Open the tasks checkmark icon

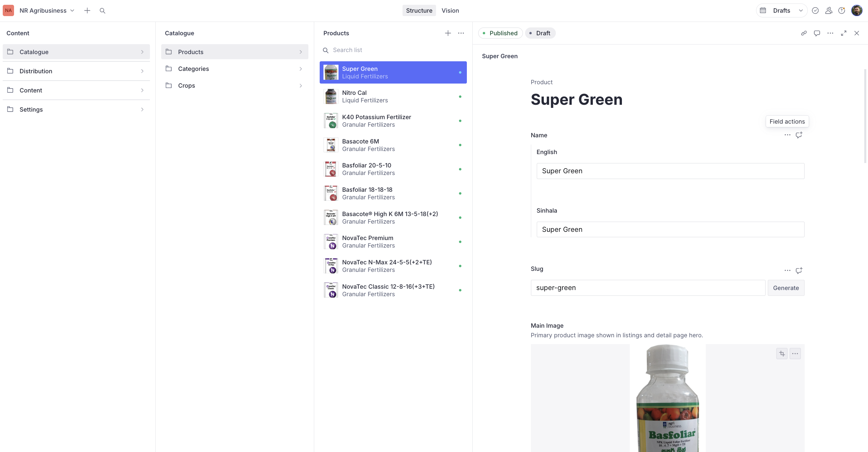[x=815, y=11]
